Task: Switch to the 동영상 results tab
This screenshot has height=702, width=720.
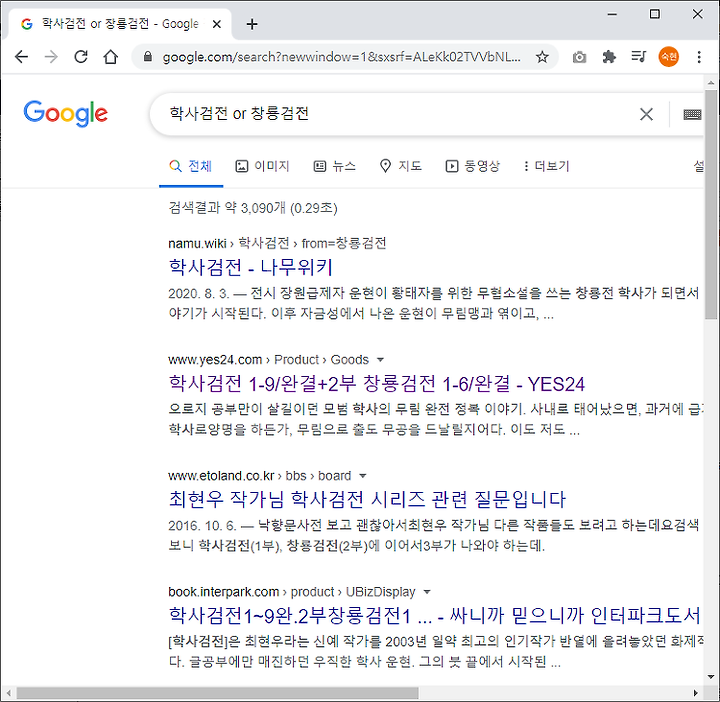Action: (472, 166)
